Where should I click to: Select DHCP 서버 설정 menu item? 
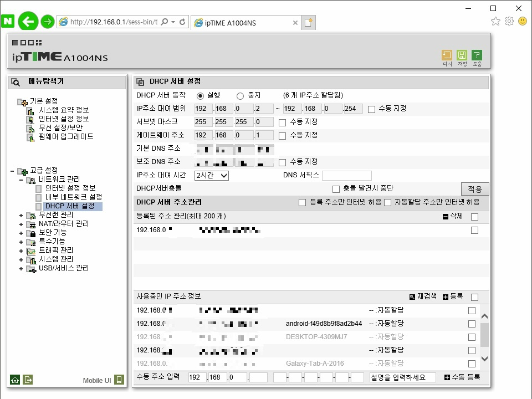click(70, 206)
